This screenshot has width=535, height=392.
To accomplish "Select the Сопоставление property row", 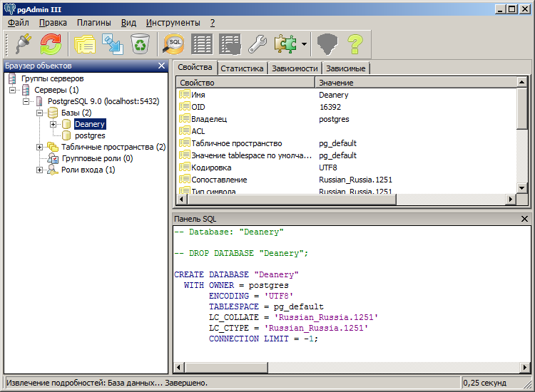I will 347,180.
